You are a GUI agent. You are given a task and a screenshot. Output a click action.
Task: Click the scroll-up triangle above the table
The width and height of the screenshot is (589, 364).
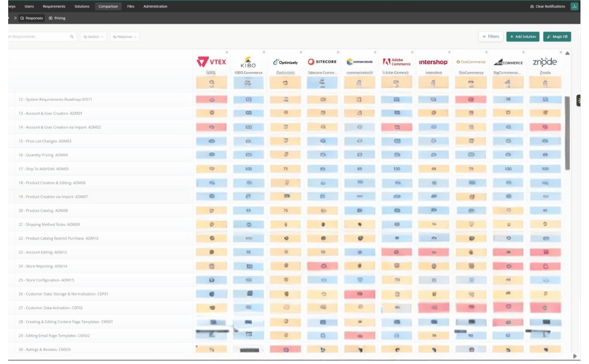(567, 53)
